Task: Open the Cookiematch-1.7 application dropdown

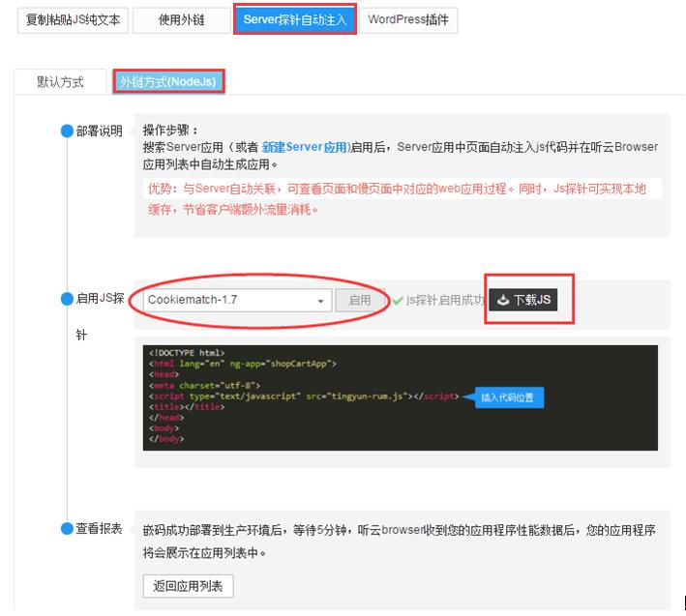Action: click(x=234, y=300)
